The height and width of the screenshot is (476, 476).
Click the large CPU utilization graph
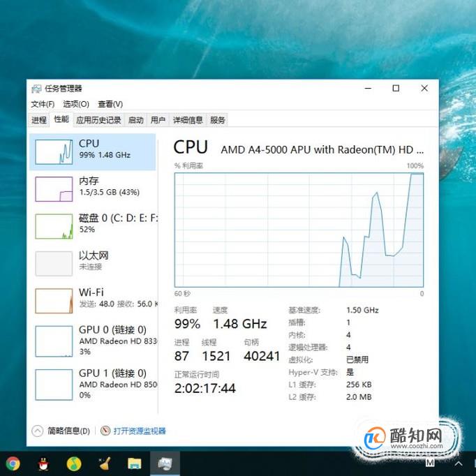tap(299, 230)
